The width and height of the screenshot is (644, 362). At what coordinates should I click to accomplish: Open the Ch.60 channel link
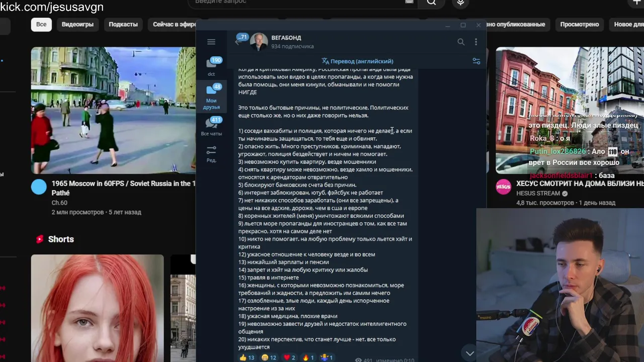(x=59, y=203)
